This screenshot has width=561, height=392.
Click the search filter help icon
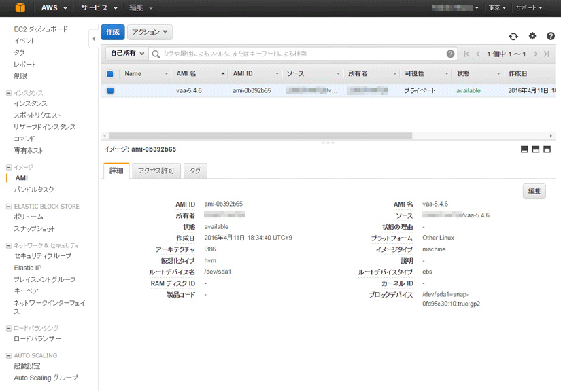tap(451, 54)
